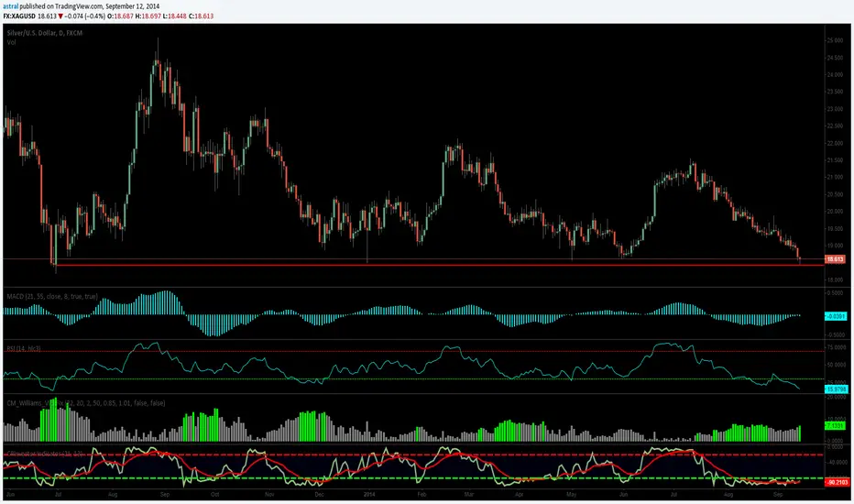Click the green 7.1391 Williams Vix value tag
The image size is (854, 504).
[x=835, y=425]
